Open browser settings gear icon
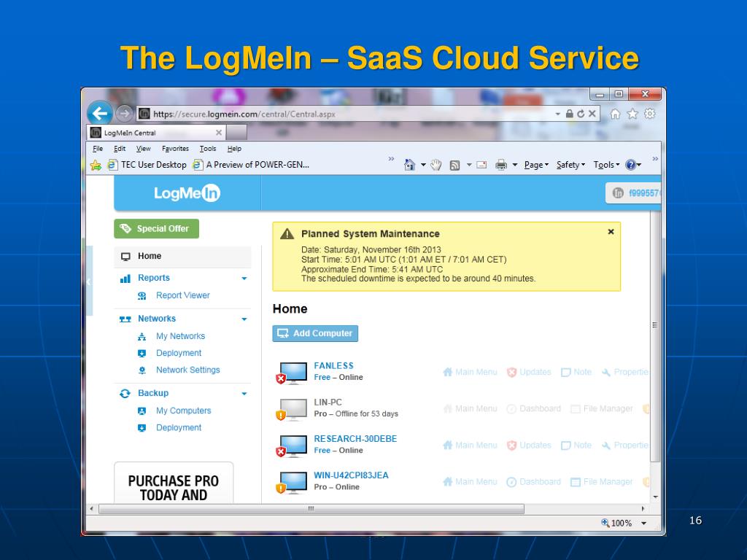 pos(649,114)
